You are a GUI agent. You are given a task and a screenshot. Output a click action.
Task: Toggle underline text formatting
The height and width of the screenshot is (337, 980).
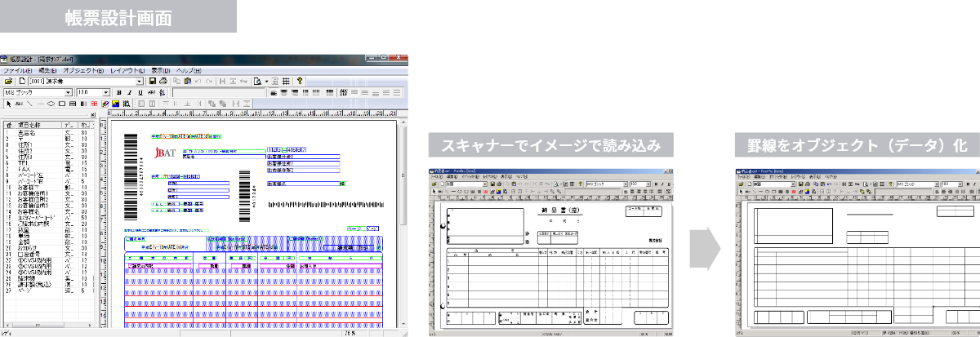coord(140,93)
